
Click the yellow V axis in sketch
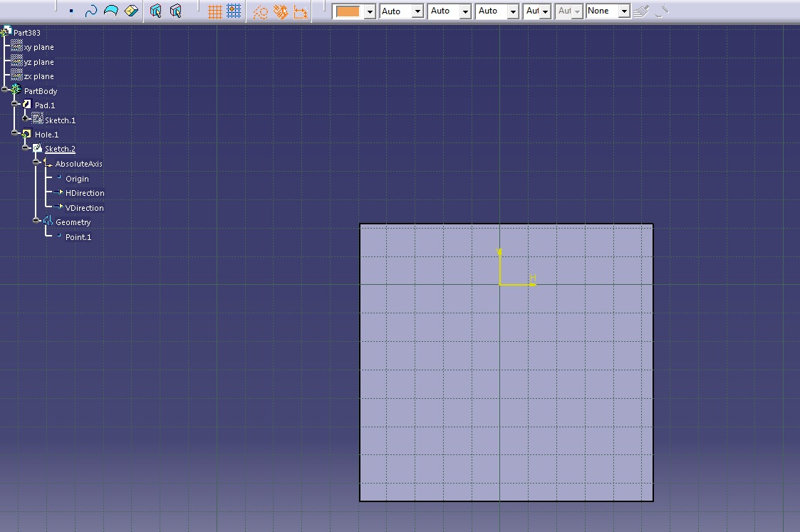[x=499, y=266]
